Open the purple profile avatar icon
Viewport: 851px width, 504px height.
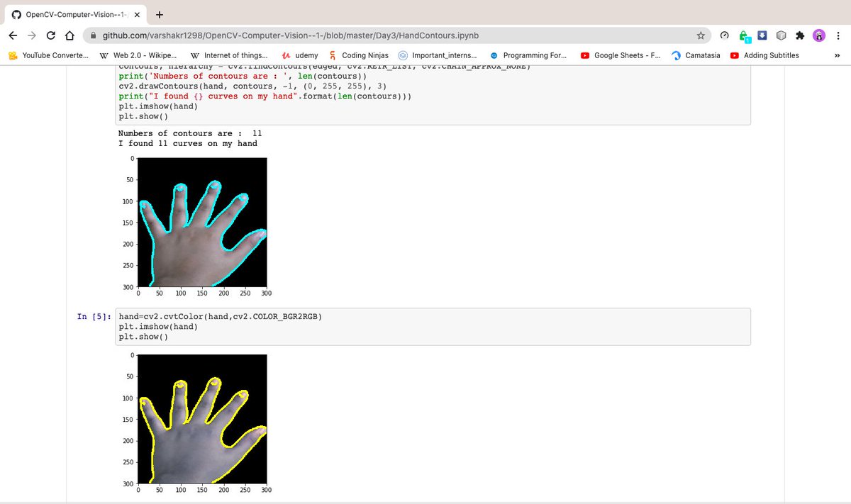coord(819,35)
